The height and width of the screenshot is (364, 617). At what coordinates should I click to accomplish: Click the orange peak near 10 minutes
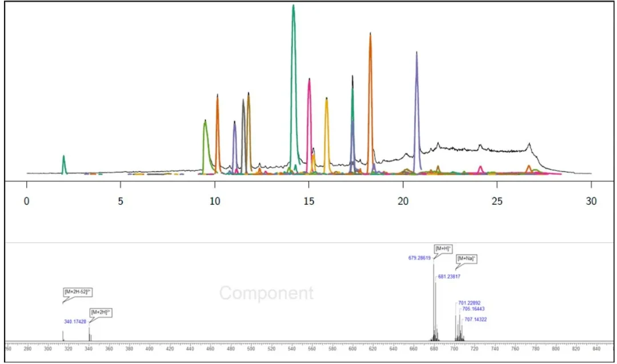click(x=217, y=134)
